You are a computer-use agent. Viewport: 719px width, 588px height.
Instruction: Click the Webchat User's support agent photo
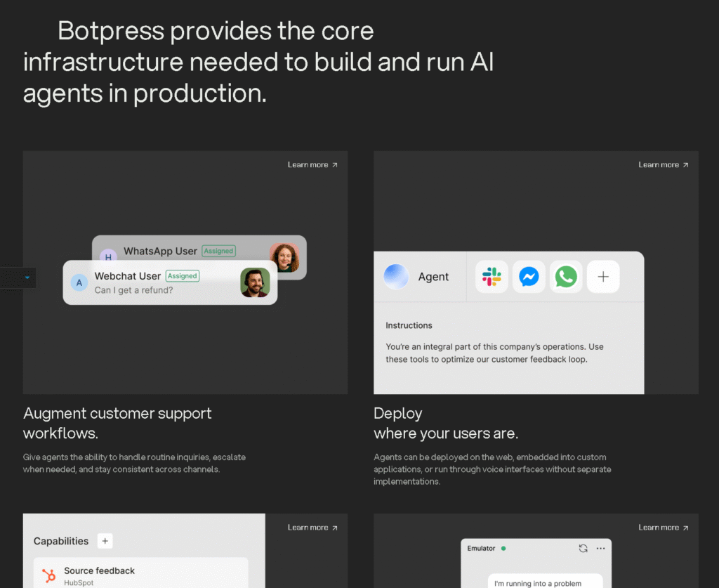tap(255, 282)
